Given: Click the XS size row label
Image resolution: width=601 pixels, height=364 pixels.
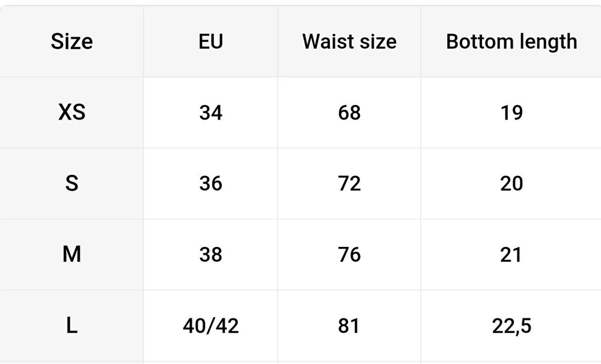Looking at the screenshot, I should [72, 112].
